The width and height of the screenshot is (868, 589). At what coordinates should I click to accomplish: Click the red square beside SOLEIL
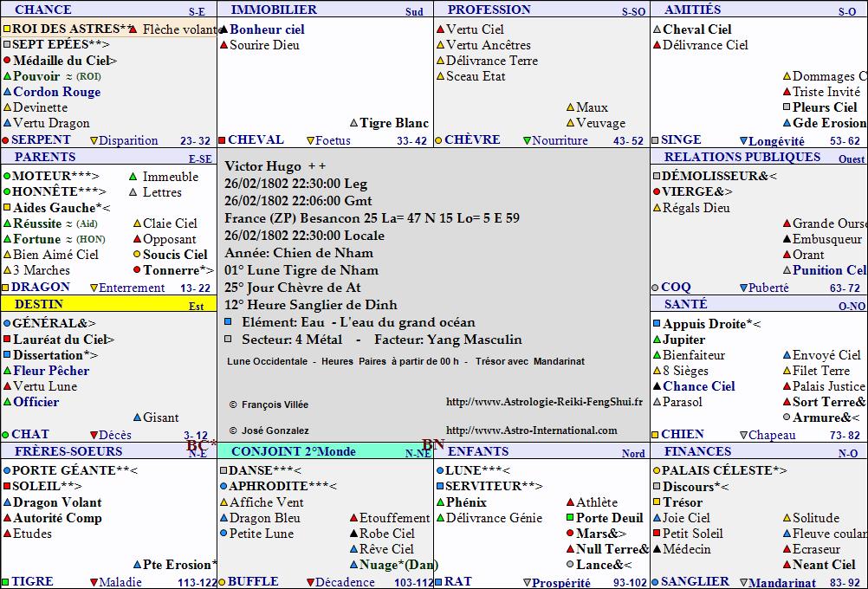click(x=7, y=485)
